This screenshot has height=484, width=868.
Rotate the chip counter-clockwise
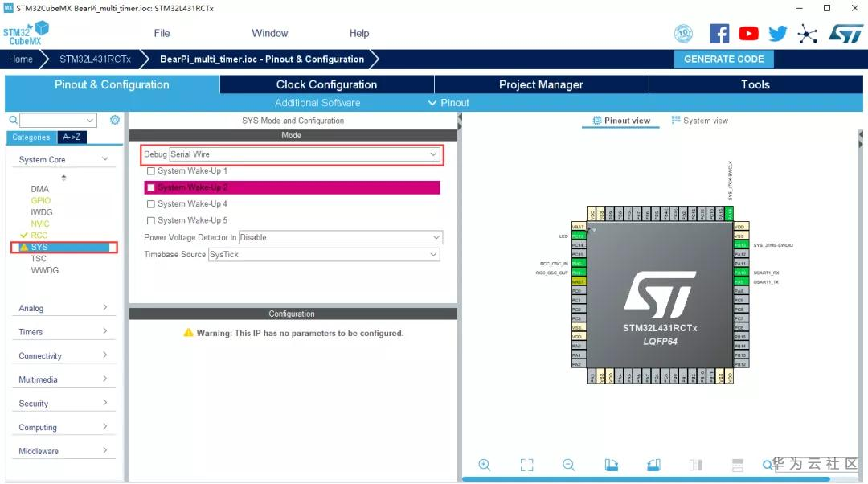[653, 465]
